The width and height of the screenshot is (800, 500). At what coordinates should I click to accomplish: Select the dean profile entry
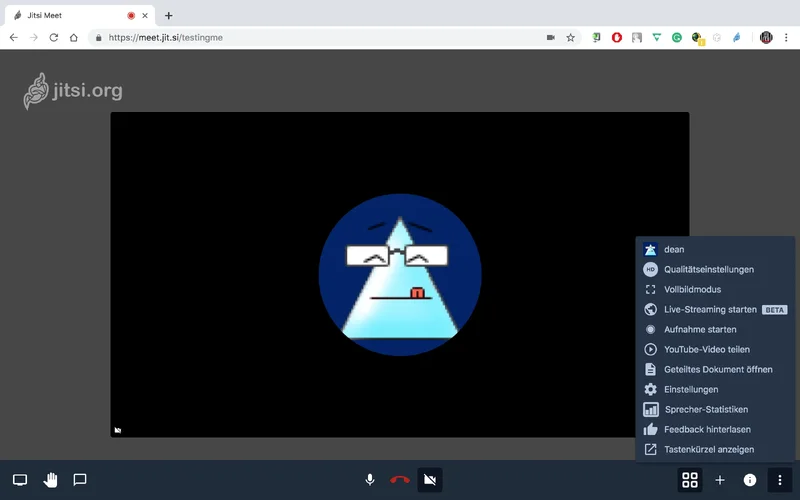click(x=715, y=249)
